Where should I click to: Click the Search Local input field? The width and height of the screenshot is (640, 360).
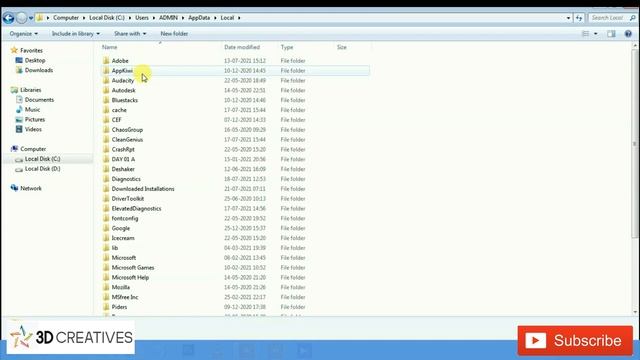tap(612, 18)
